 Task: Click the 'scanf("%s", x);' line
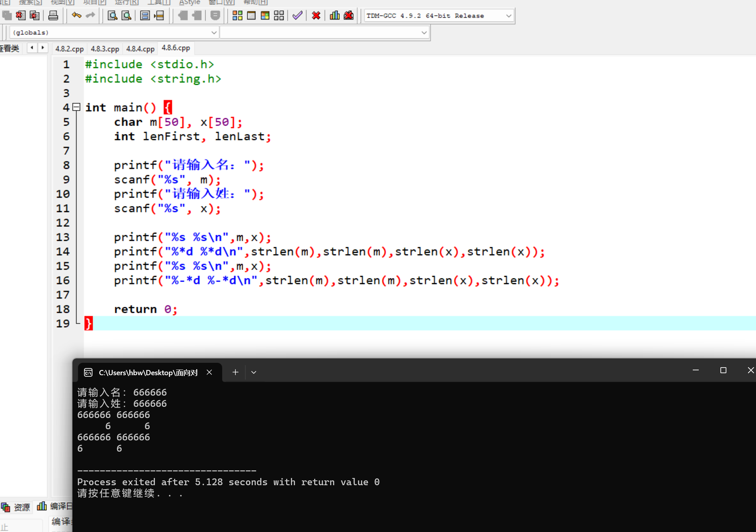pos(167,208)
